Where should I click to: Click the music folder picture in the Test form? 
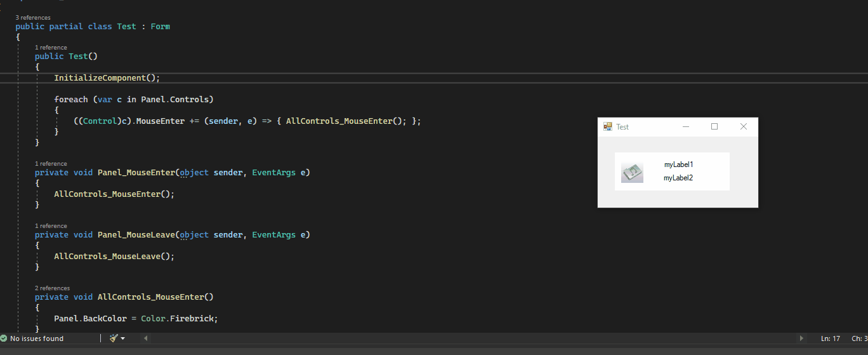(632, 173)
